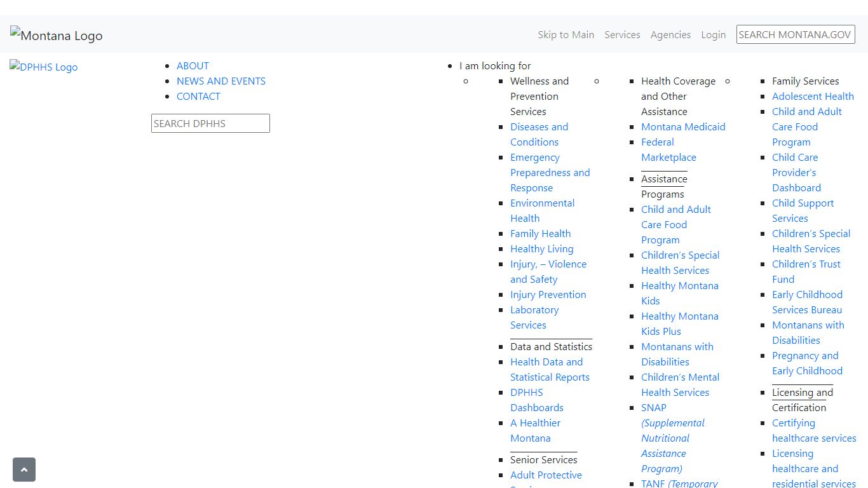Viewport: 868px width, 488px height.
Task: Select Licensing and Certification heading
Action: click(x=802, y=400)
